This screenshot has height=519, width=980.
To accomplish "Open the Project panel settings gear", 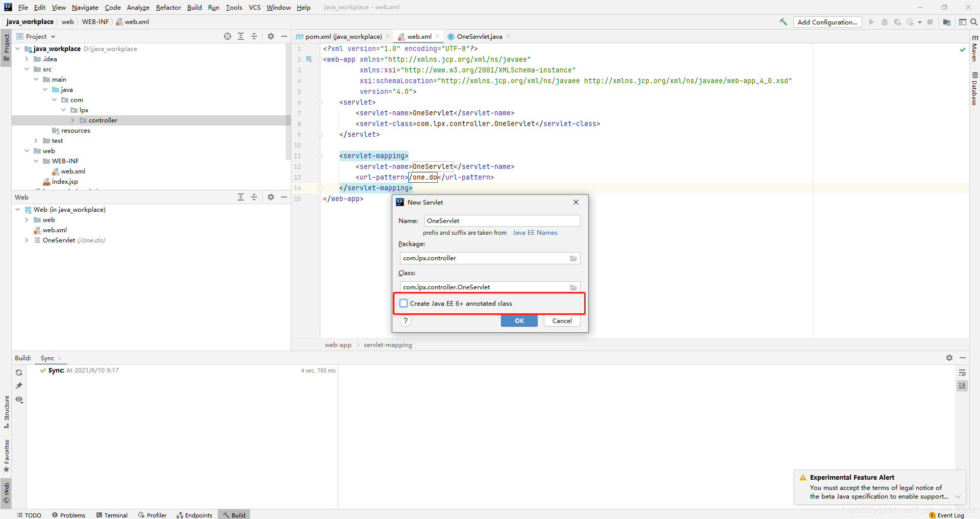I will (x=270, y=36).
